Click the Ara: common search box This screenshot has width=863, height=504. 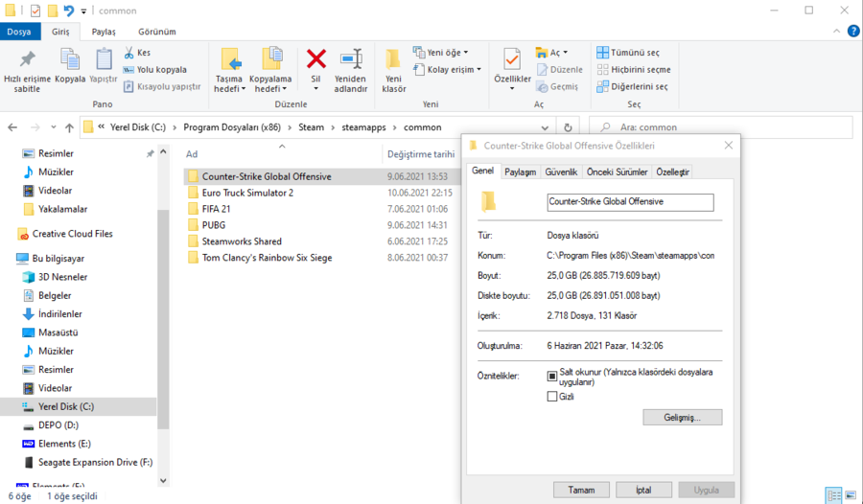pos(721,127)
